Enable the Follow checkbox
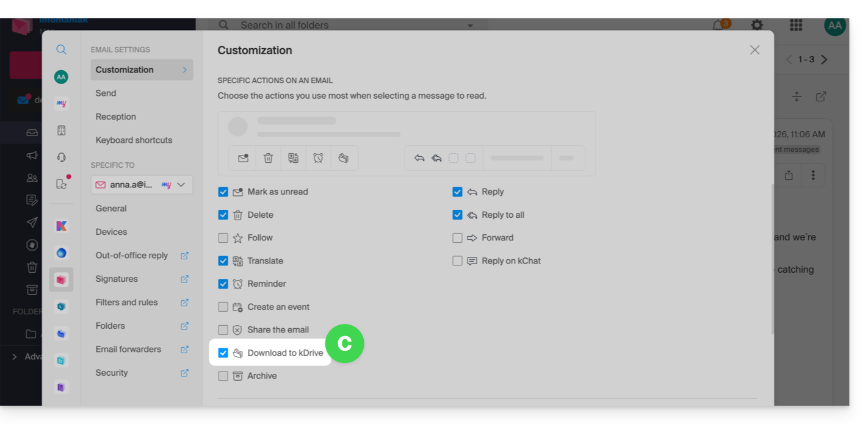This screenshot has width=868, height=424. click(223, 238)
